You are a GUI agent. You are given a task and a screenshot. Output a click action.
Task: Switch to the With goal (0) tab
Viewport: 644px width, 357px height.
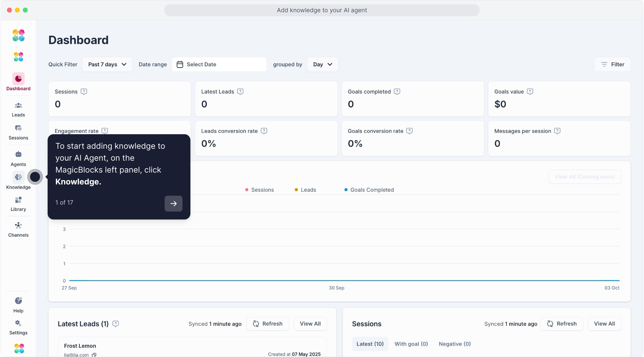coord(411,344)
